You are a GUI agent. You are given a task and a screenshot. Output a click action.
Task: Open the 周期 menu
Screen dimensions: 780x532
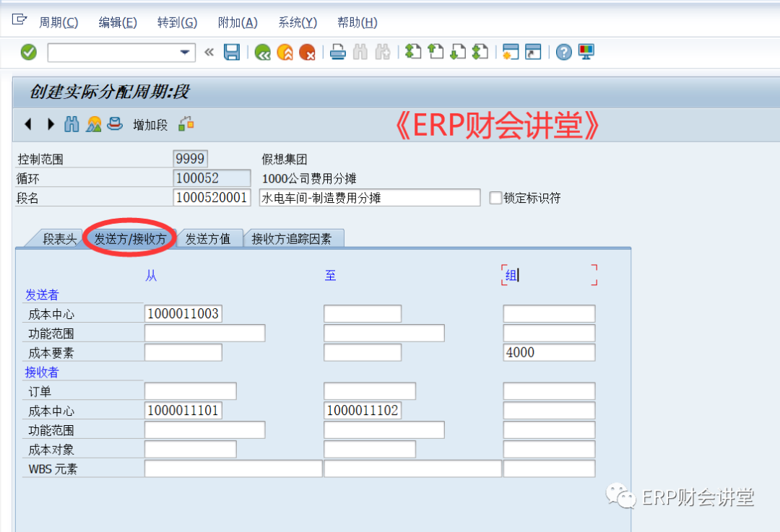[x=58, y=22]
